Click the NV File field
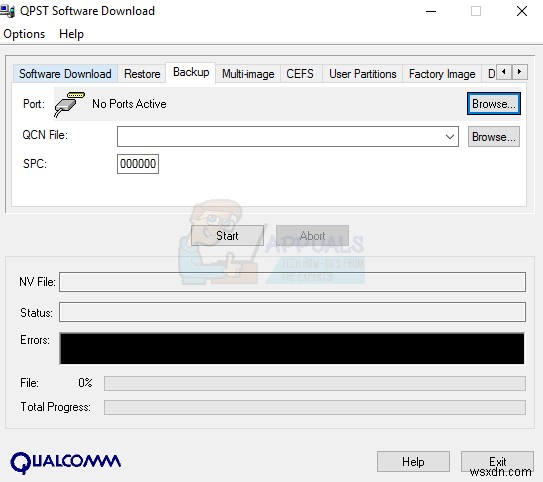 click(292, 282)
